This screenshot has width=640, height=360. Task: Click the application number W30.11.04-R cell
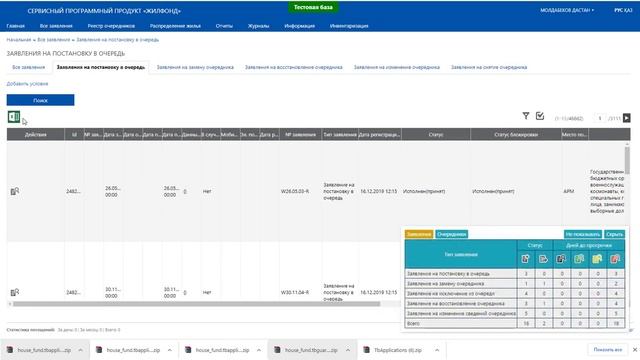[x=295, y=292]
